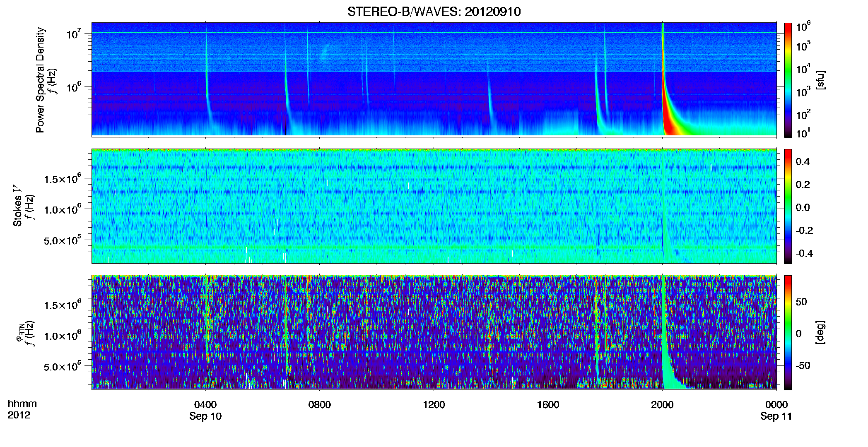Click the 1600 time tick label
Viewport: 868px width, 447px height.
(x=548, y=404)
